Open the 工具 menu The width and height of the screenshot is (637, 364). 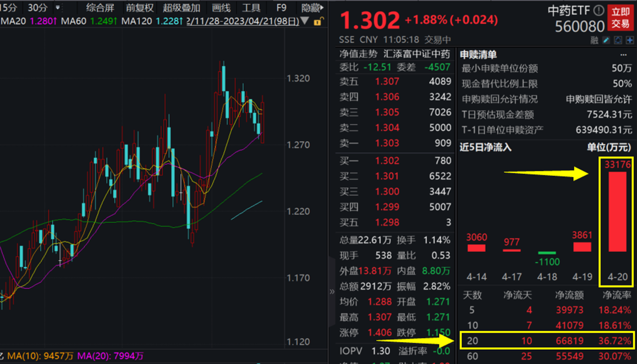(x=251, y=8)
